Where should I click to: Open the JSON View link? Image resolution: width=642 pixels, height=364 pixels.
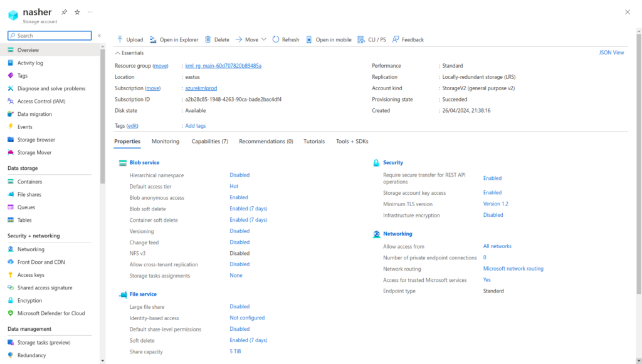[x=611, y=53]
